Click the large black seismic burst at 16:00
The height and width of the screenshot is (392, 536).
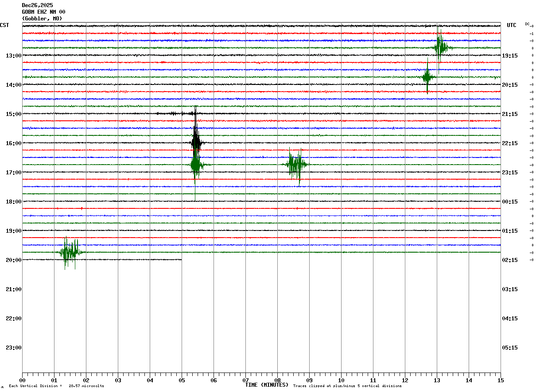coord(196,142)
